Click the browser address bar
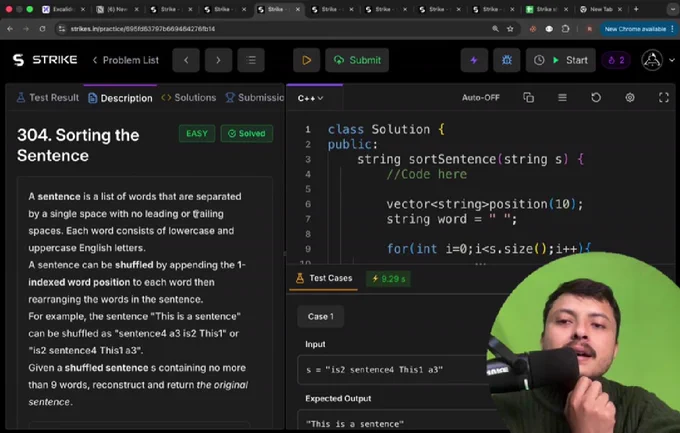680x433 pixels. point(278,29)
